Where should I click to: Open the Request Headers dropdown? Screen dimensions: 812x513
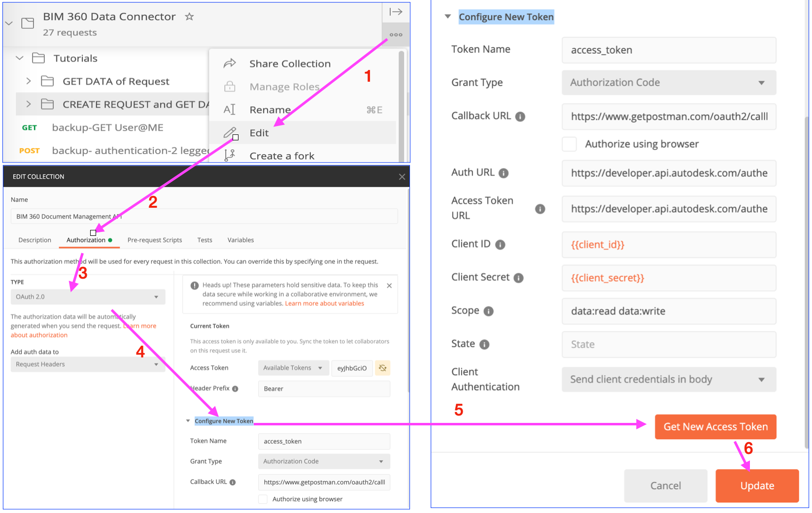pos(88,364)
